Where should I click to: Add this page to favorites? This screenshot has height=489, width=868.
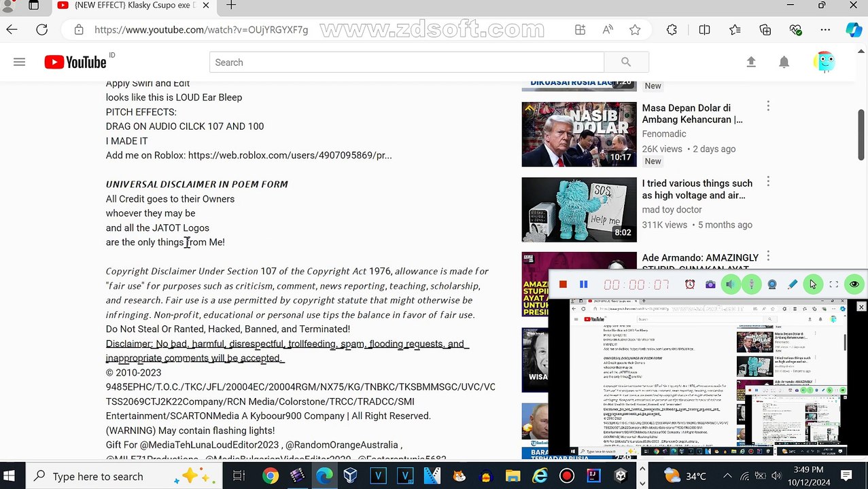(635, 30)
